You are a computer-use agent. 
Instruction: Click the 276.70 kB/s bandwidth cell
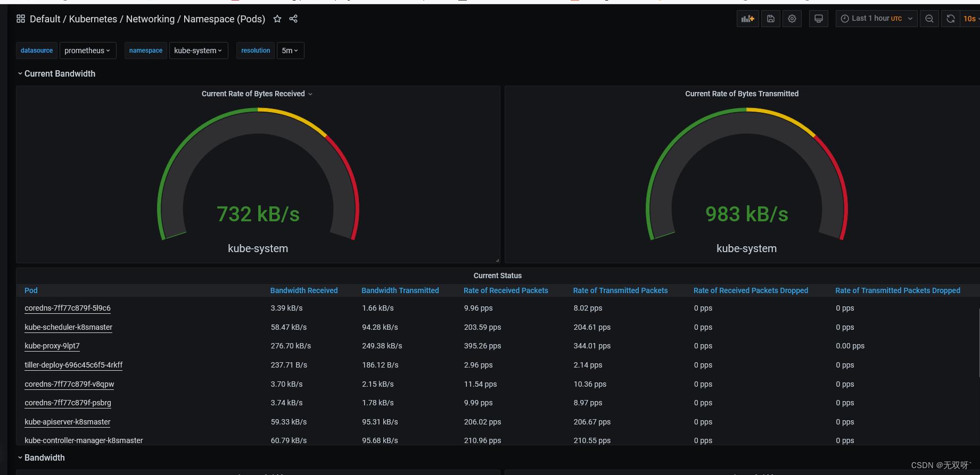[291, 346]
